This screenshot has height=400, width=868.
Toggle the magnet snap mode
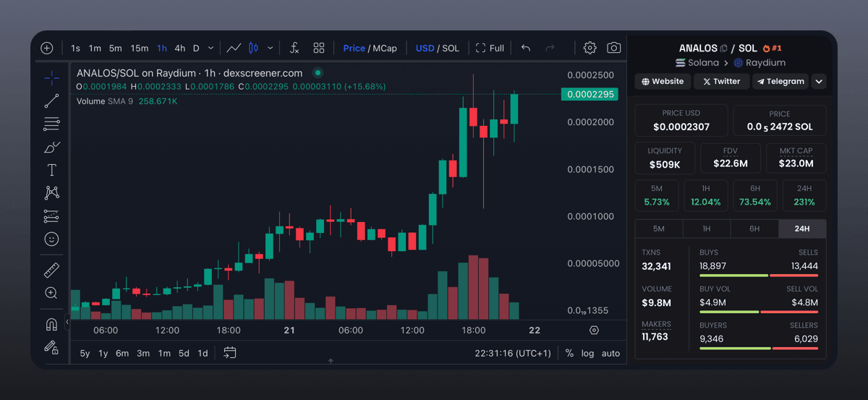pos(51,324)
